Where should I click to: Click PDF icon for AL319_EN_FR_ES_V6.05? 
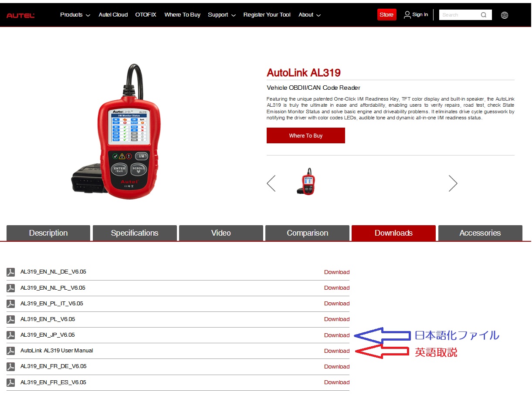click(11, 382)
